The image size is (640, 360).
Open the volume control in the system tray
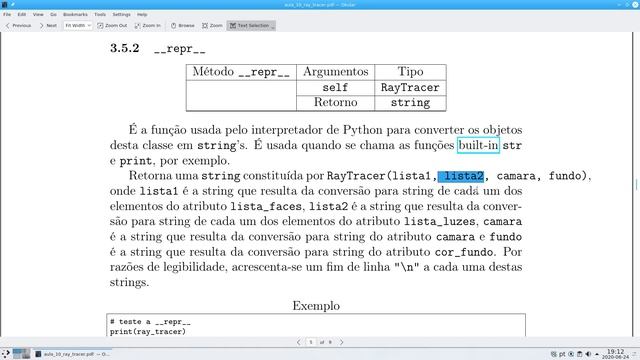point(588,354)
